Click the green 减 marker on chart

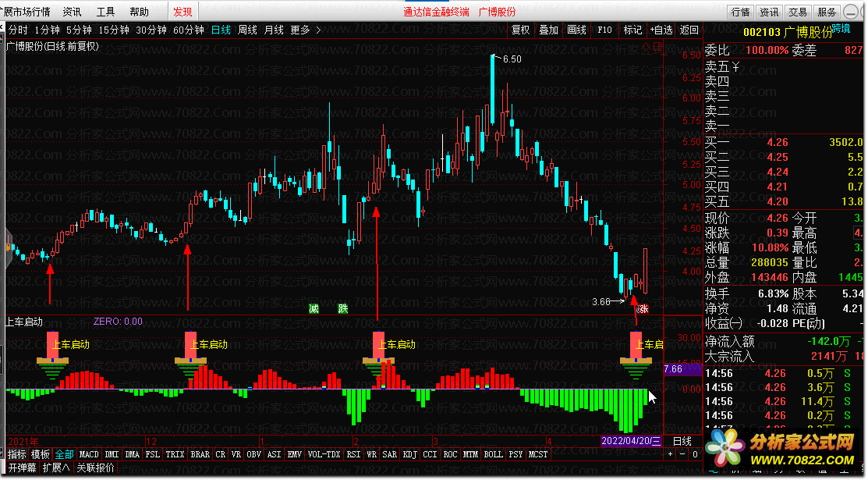click(314, 309)
